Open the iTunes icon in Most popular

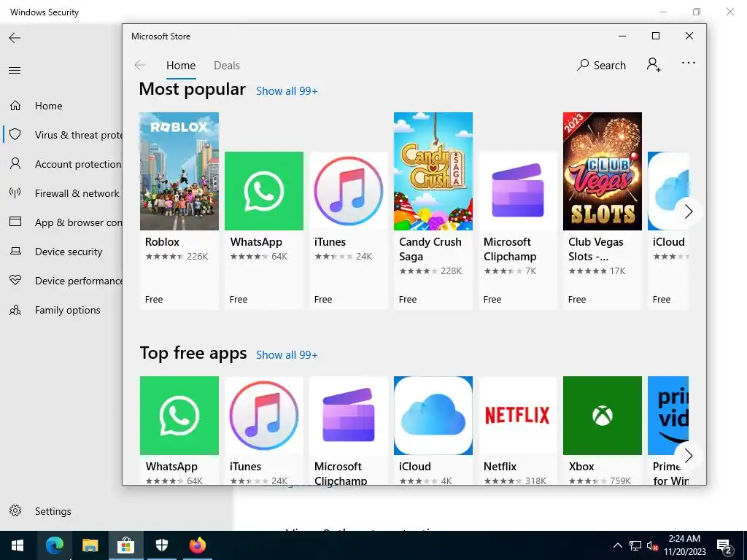[x=348, y=191]
